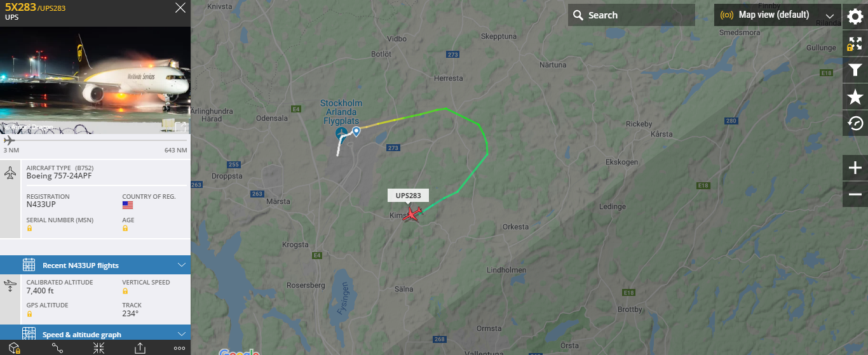Screen dimensions: 868x355
Task: Close the 5X283 flight panel
Action: (180, 8)
